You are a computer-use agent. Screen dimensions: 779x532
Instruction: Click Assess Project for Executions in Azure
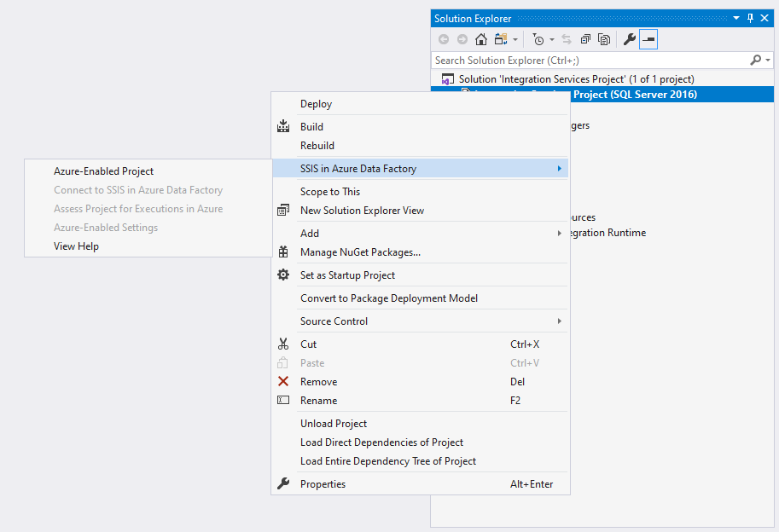click(x=148, y=209)
